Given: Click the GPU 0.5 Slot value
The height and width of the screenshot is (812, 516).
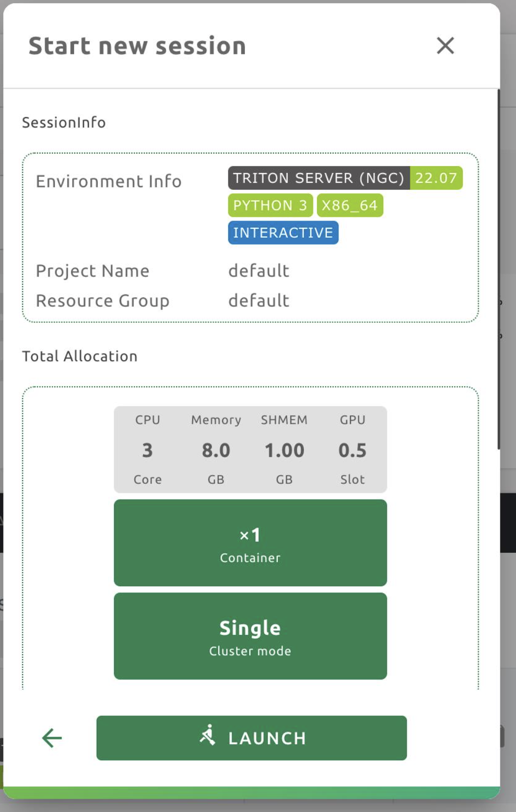Looking at the screenshot, I should 353,450.
